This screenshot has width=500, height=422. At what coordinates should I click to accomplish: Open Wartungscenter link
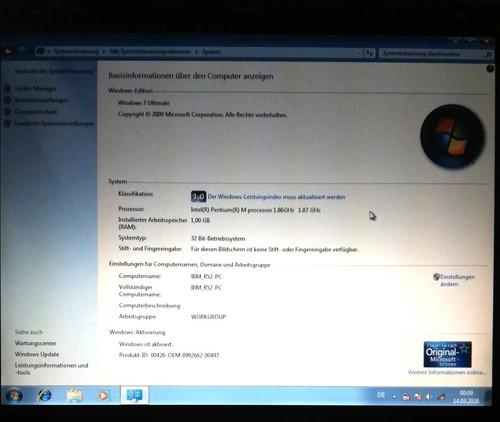[35, 343]
